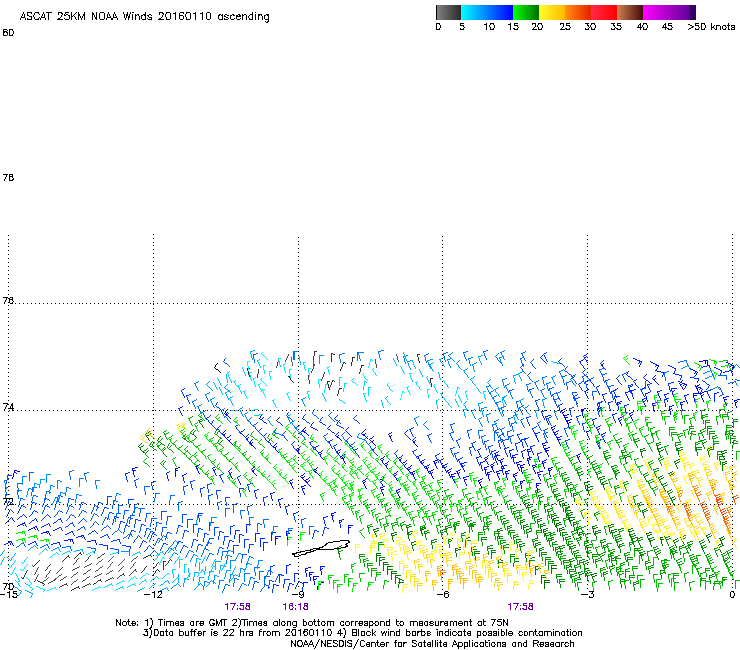This screenshot has height=650, width=740.
Task: Click the '-12' longitude label
Action: 153,594
